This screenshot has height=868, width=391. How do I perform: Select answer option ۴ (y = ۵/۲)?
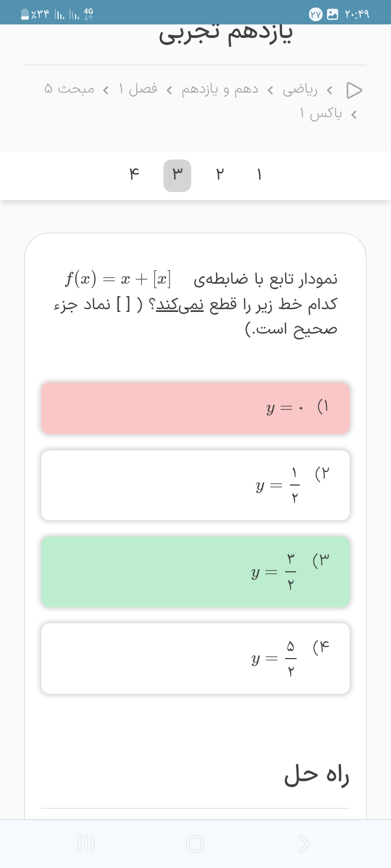point(195,659)
